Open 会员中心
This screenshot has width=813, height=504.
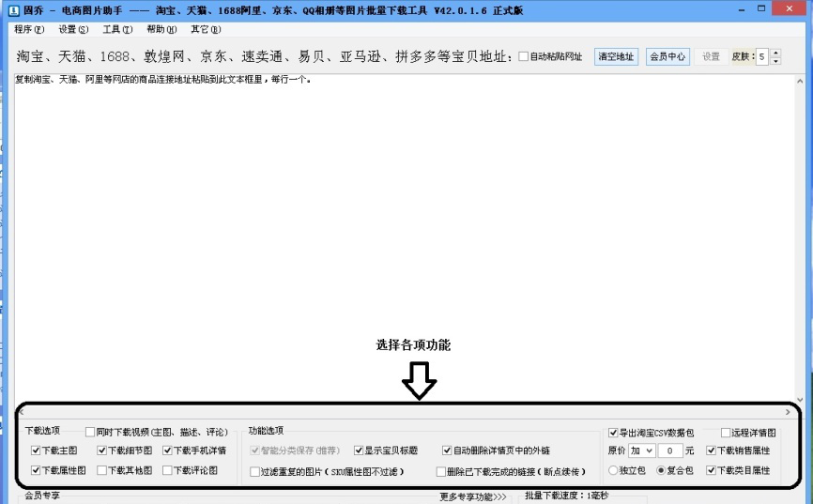click(667, 56)
